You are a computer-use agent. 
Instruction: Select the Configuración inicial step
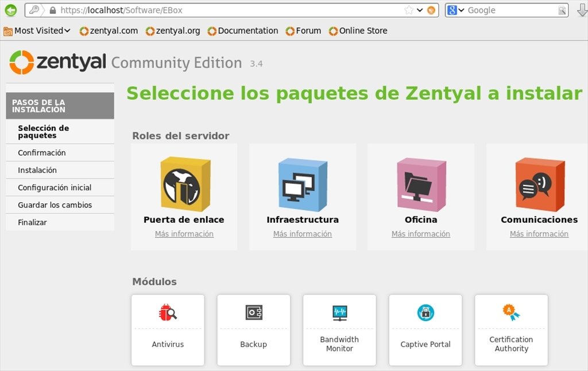[60, 188]
